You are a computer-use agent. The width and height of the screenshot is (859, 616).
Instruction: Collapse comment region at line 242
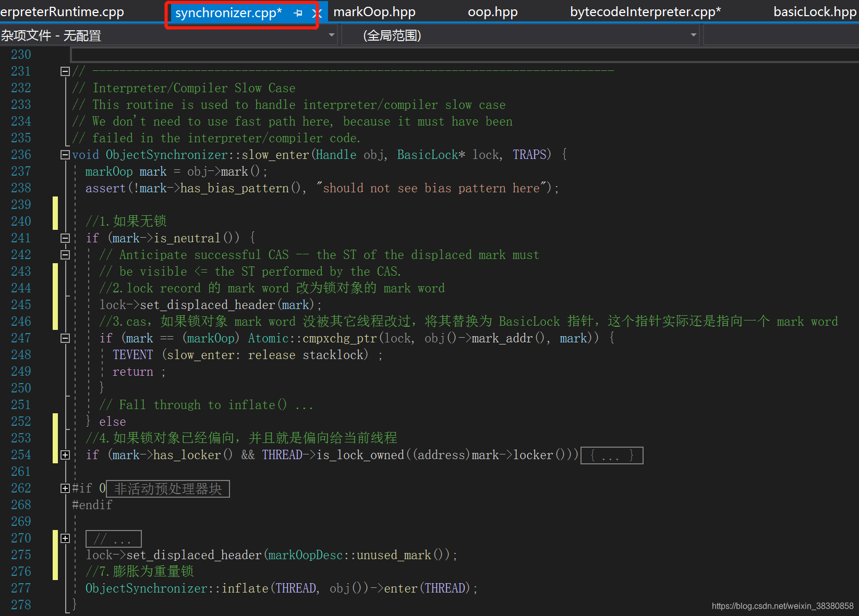65,255
